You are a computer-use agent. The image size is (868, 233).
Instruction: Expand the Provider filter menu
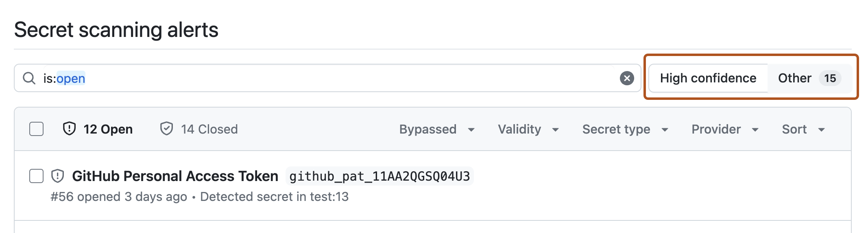point(724,129)
